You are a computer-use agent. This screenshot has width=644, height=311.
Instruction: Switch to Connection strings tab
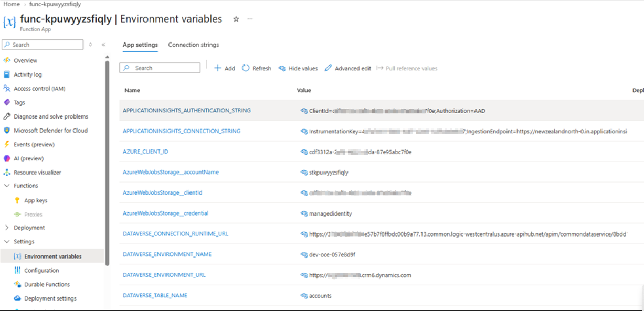tap(194, 45)
